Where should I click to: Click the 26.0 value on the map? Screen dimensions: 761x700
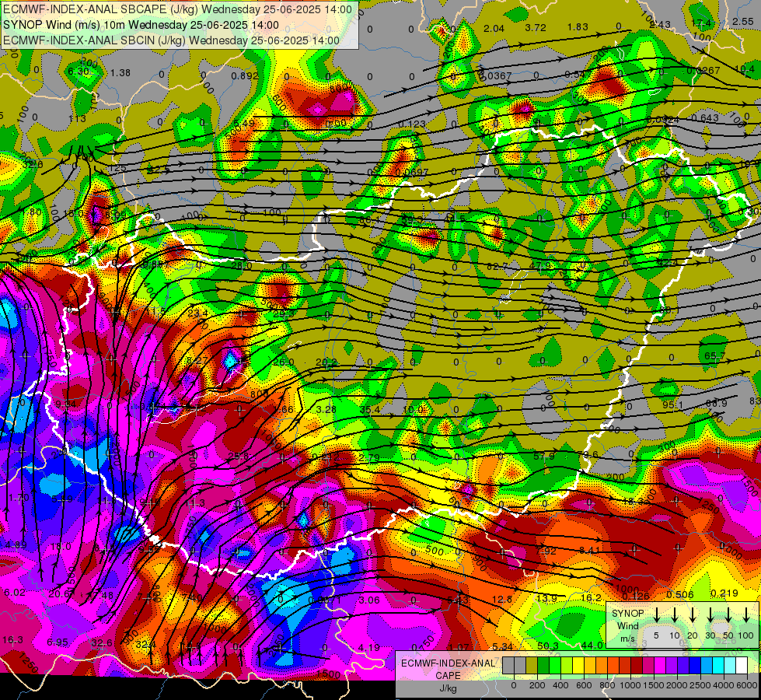point(284,362)
